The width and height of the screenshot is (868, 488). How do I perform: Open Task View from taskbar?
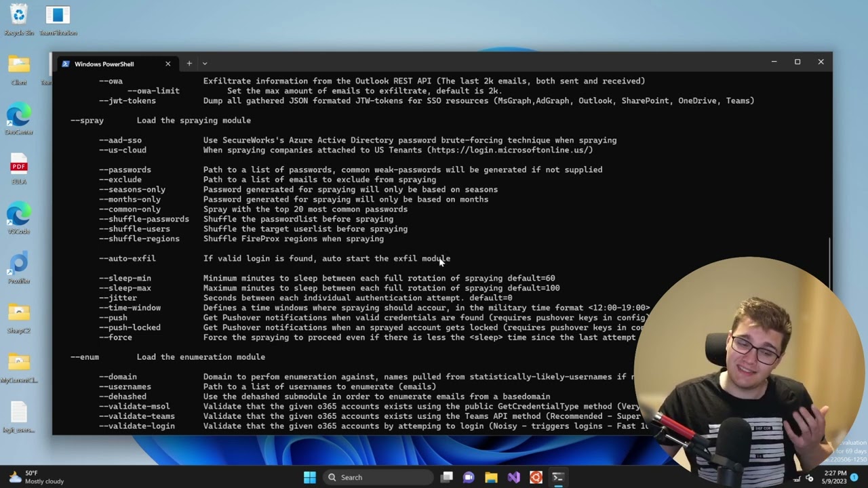447,477
